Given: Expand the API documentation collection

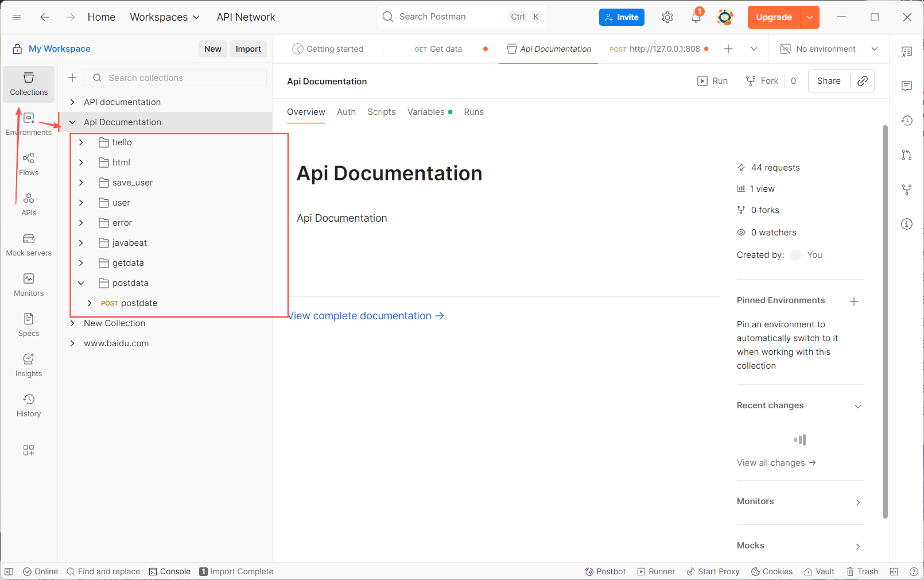Looking at the screenshot, I should (72, 102).
